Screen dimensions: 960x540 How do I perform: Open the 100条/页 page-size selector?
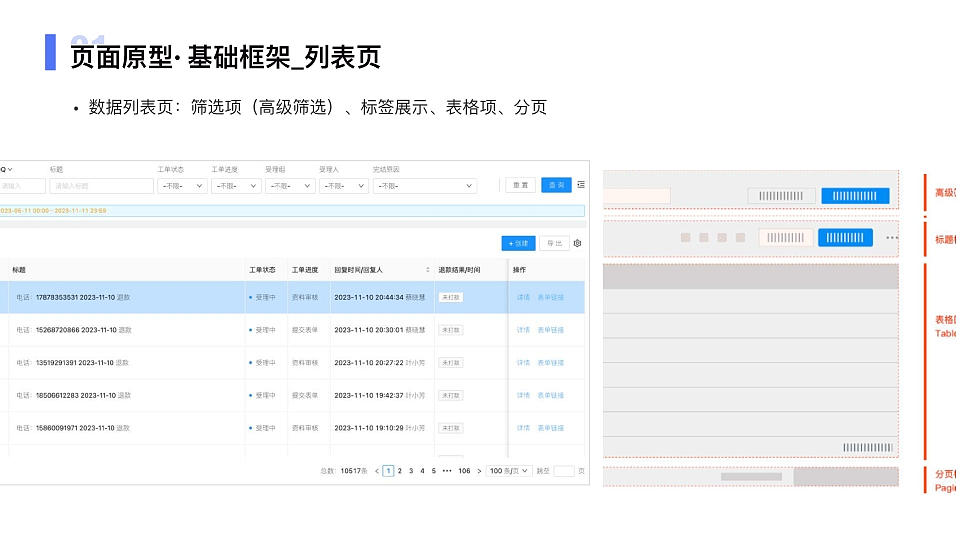508,471
